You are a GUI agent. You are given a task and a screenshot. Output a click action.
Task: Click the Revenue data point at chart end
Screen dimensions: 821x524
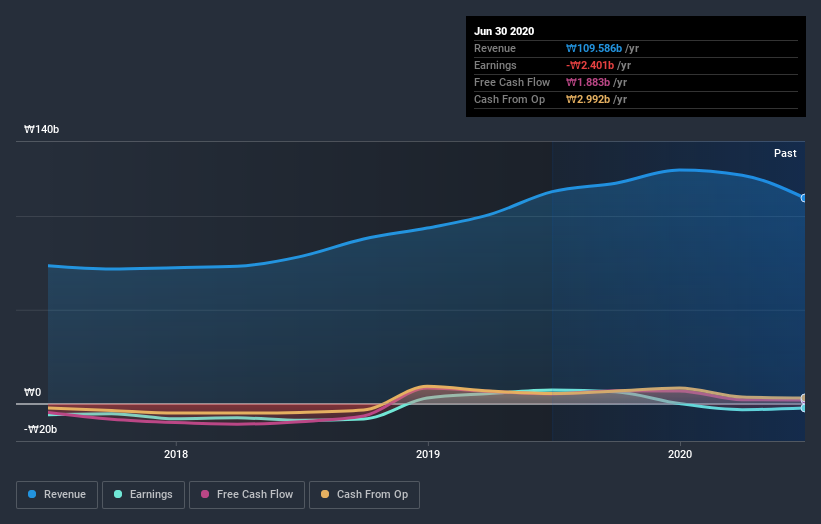coord(804,198)
